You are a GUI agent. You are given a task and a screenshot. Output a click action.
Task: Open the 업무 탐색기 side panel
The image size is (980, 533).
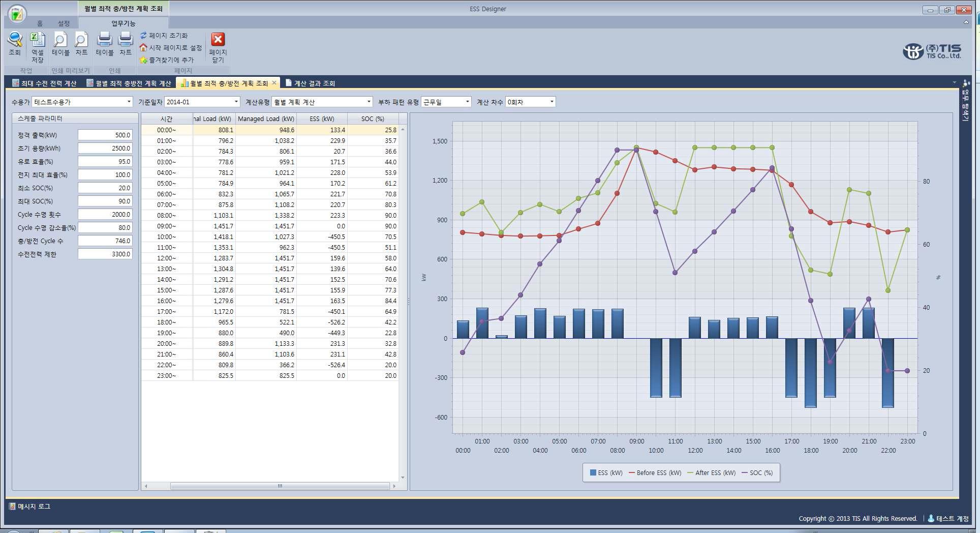pyautogui.click(x=966, y=100)
